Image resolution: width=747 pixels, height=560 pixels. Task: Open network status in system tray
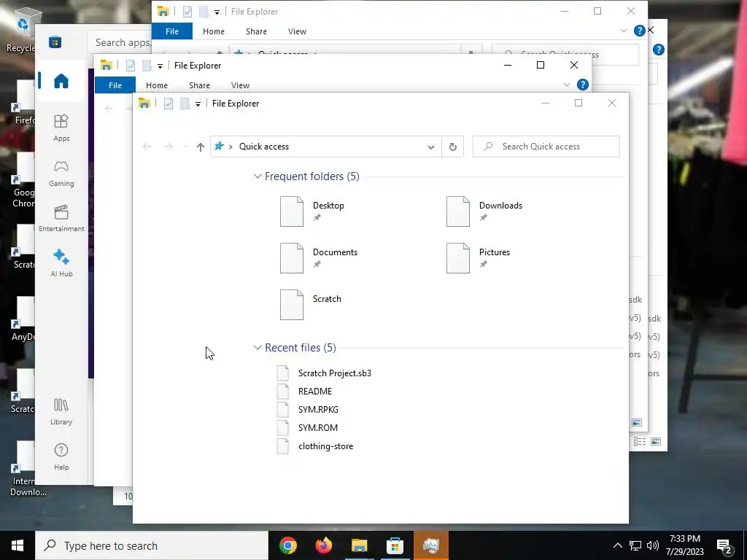[x=635, y=545]
